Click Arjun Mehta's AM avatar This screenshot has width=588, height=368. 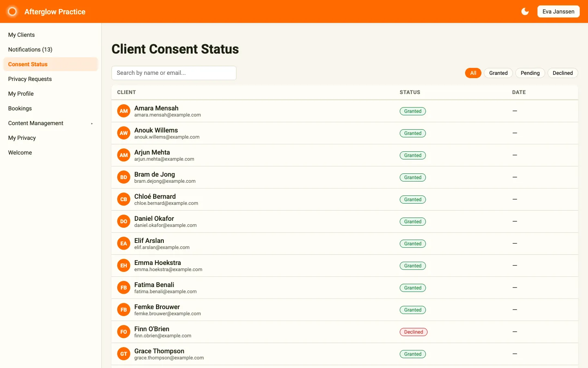[x=124, y=155]
